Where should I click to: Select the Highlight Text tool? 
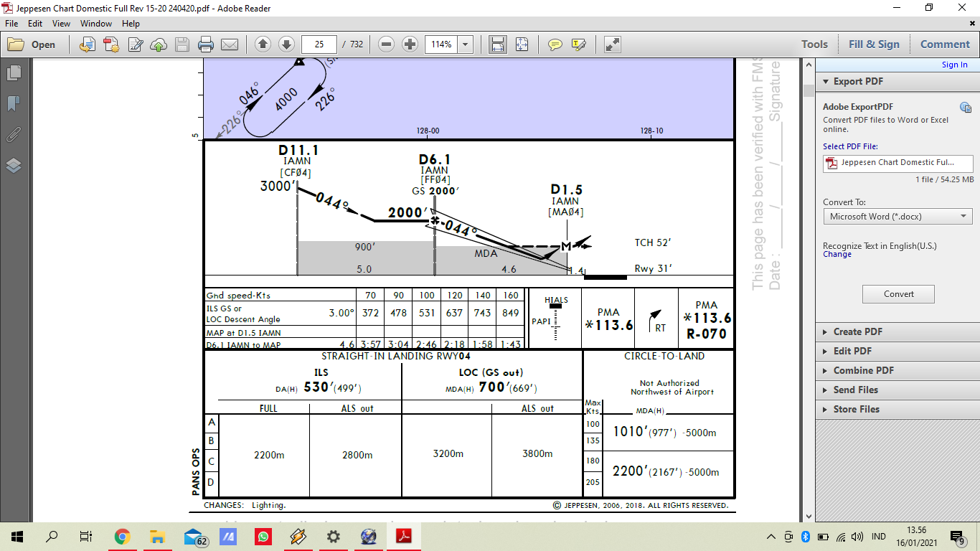click(578, 44)
